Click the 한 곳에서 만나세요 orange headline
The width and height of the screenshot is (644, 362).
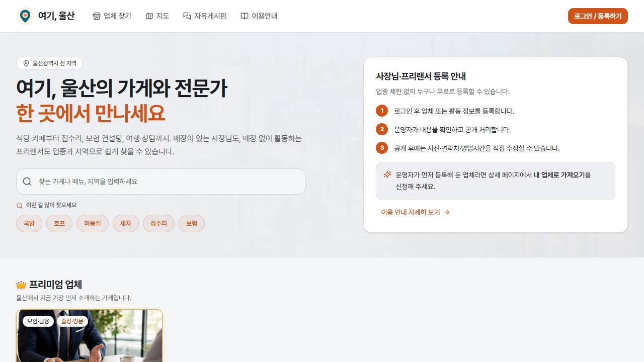[91, 114]
